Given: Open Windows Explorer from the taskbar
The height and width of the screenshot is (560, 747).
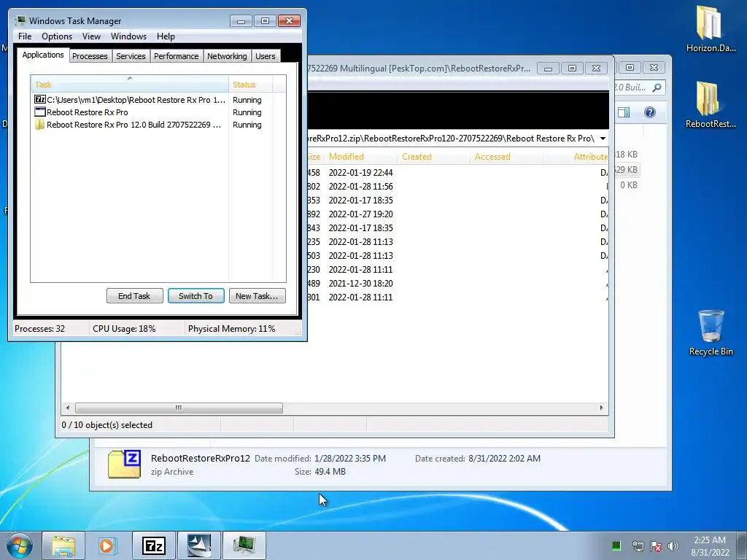Looking at the screenshot, I should pyautogui.click(x=63, y=545).
